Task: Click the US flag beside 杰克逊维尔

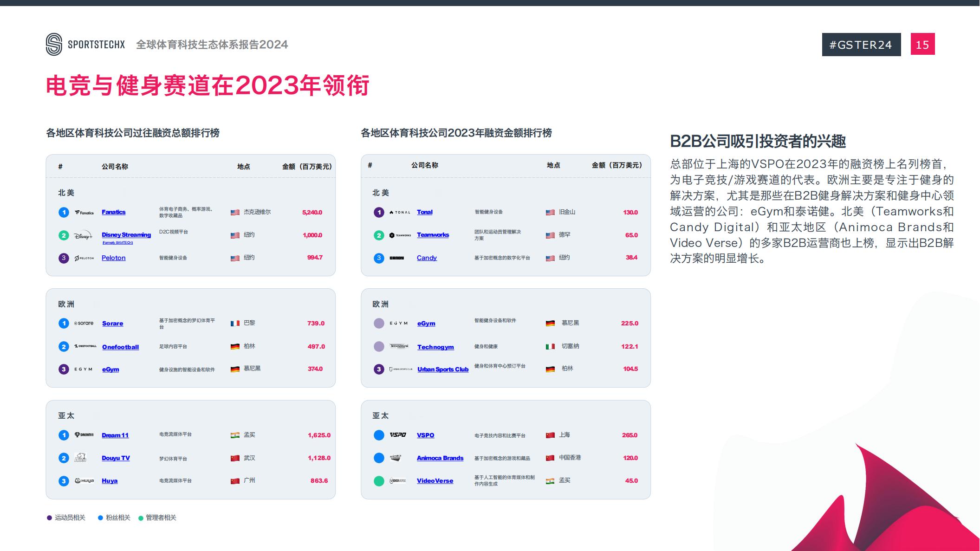Action: [x=235, y=213]
